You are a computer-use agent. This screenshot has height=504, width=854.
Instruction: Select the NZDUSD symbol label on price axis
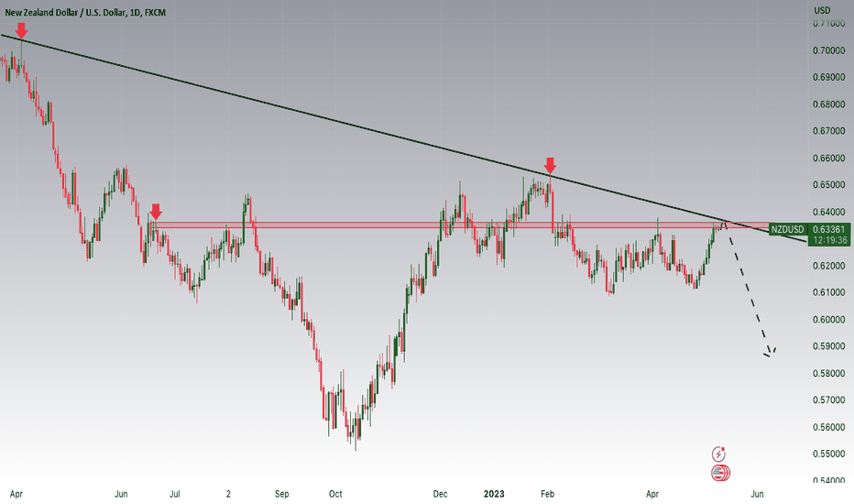[787, 229]
